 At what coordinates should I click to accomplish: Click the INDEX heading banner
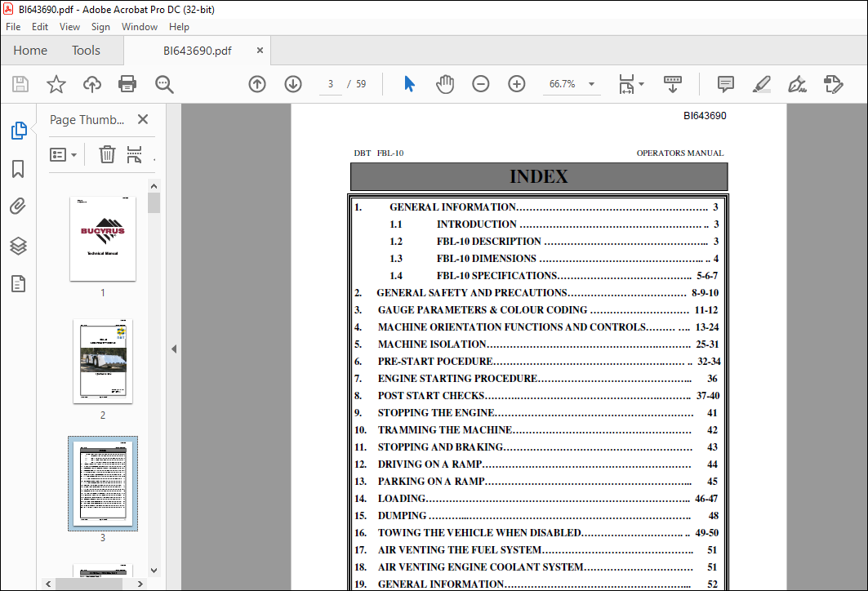pyautogui.click(x=539, y=176)
